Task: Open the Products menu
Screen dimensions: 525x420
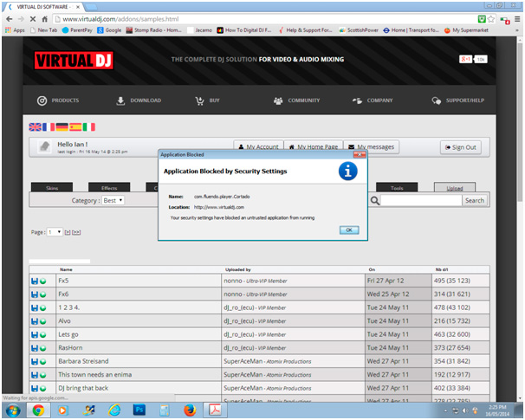Action: click(58, 100)
